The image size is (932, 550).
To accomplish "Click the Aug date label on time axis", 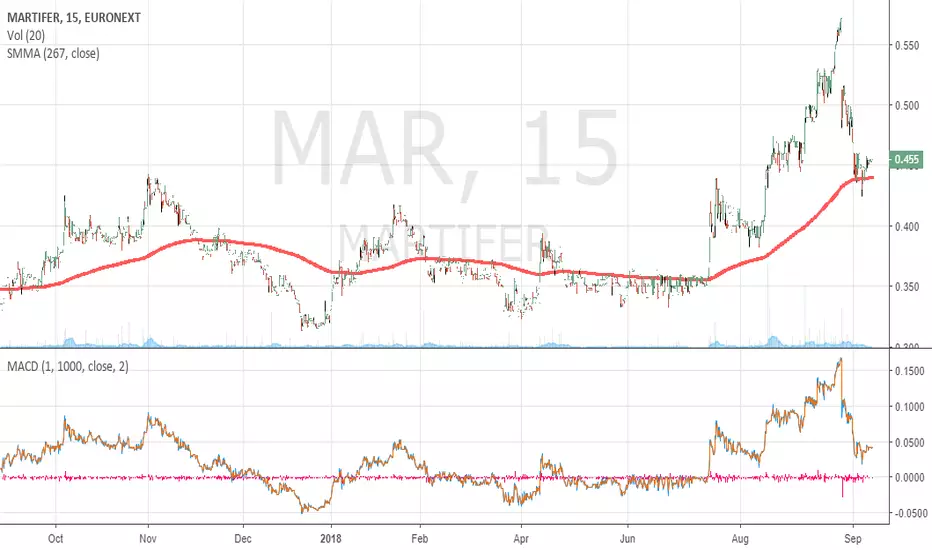I will click(x=740, y=539).
